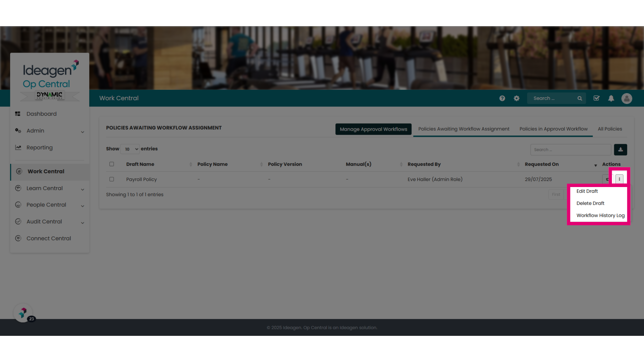Switch to Policies in Approval Workflow tab
The height and width of the screenshot is (362, 644).
[x=553, y=129]
